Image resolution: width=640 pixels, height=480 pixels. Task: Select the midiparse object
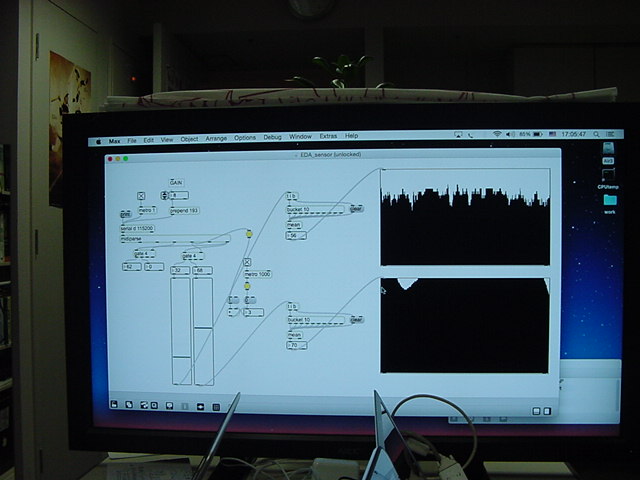(x=175, y=239)
